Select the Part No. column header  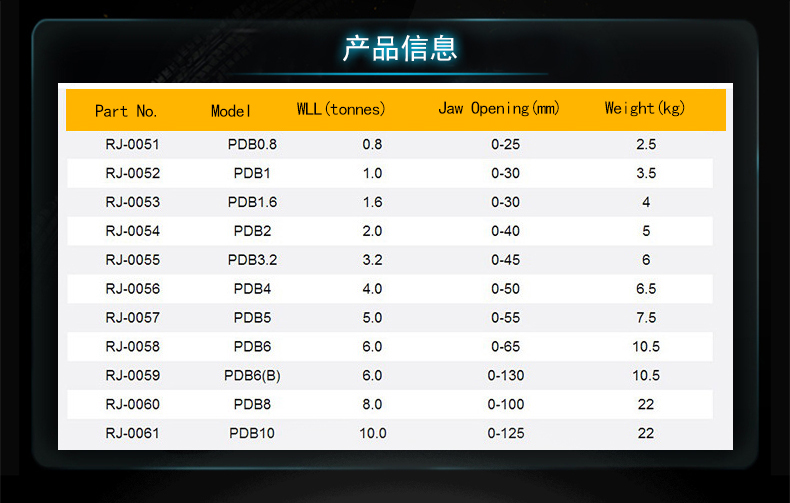click(x=126, y=111)
